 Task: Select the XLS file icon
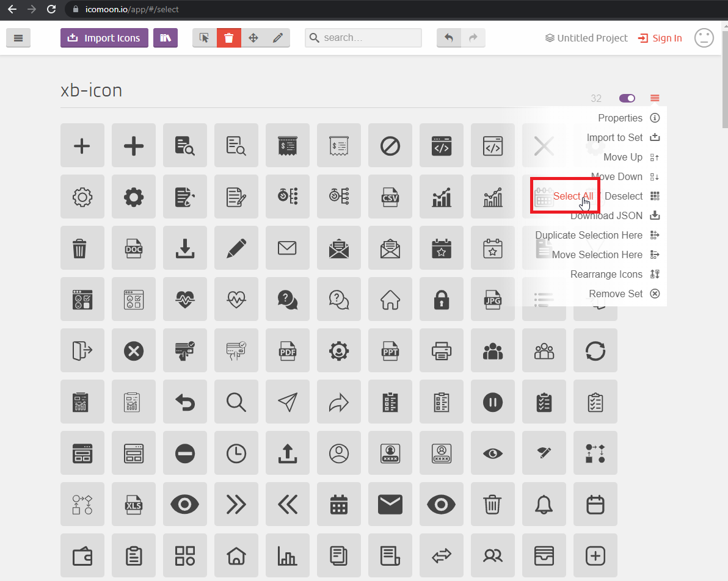point(134,504)
